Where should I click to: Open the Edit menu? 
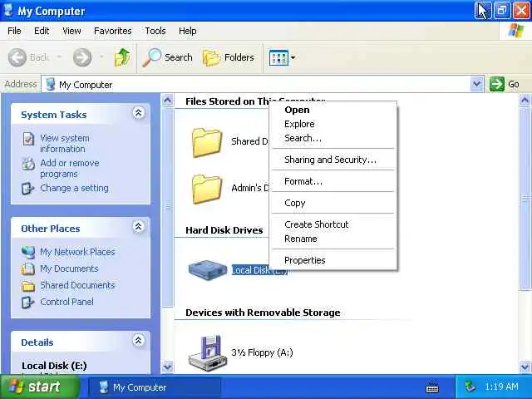(x=42, y=31)
